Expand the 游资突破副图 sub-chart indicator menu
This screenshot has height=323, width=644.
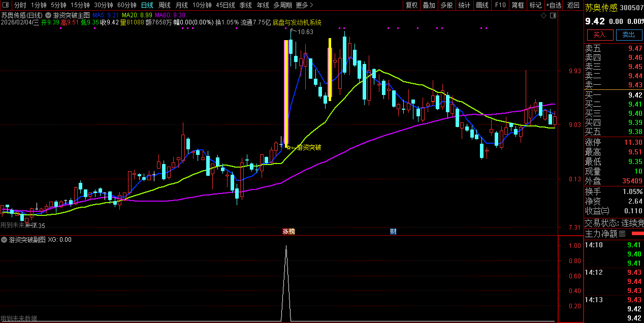pyautogui.click(x=5, y=240)
